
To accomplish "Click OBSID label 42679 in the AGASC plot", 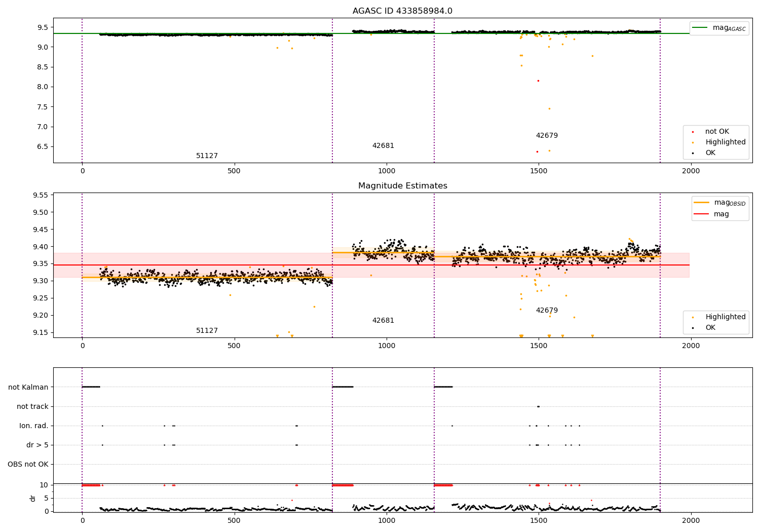I will (x=547, y=136).
